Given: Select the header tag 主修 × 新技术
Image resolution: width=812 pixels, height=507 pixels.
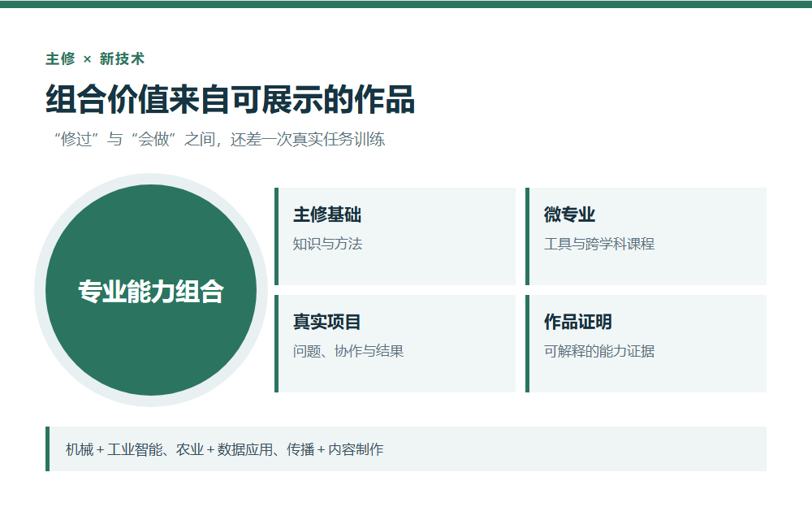Looking at the screenshot, I should coord(95,59).
